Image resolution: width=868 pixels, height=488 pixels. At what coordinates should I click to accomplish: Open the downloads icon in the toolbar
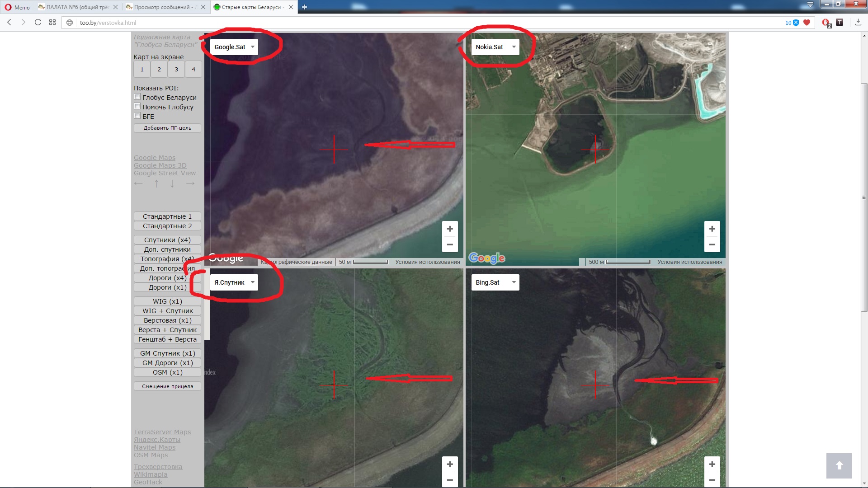tap(858, 22)
